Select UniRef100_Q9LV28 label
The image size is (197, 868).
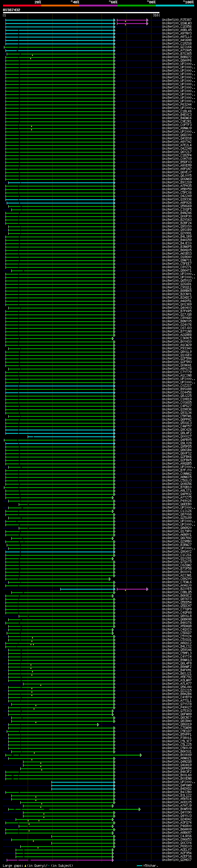point(176,443)
